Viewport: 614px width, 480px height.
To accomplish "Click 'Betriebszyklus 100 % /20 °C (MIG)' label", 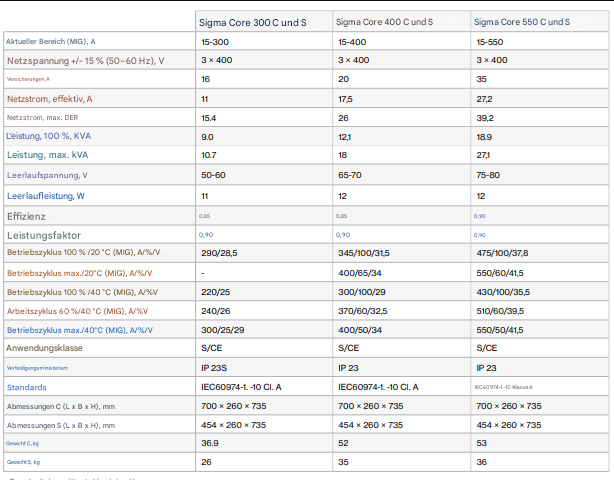I will coord(83,253).
